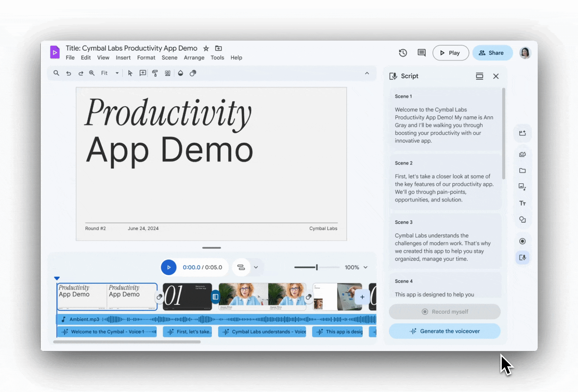This screenshot has width=578, height=392.
Task: Click transition icon after first scene
Action: tap(159, 297)
